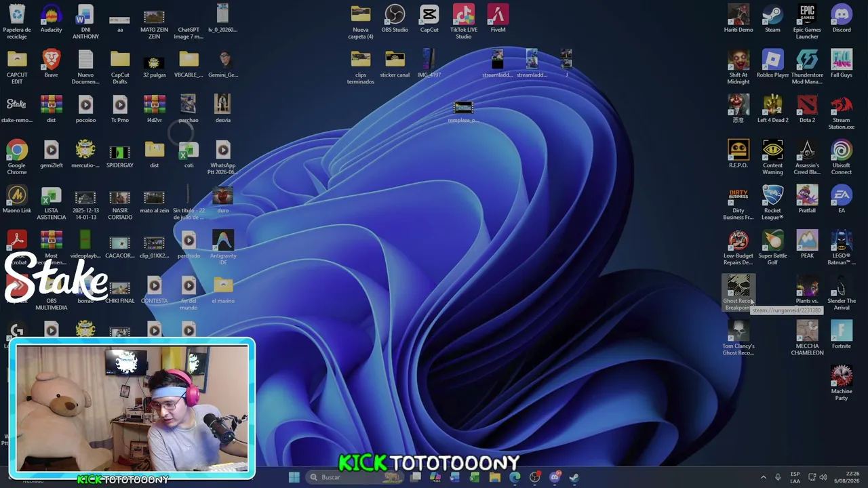Launch Audacity from the desktop

pyautogui.click(x=51, y=18)
